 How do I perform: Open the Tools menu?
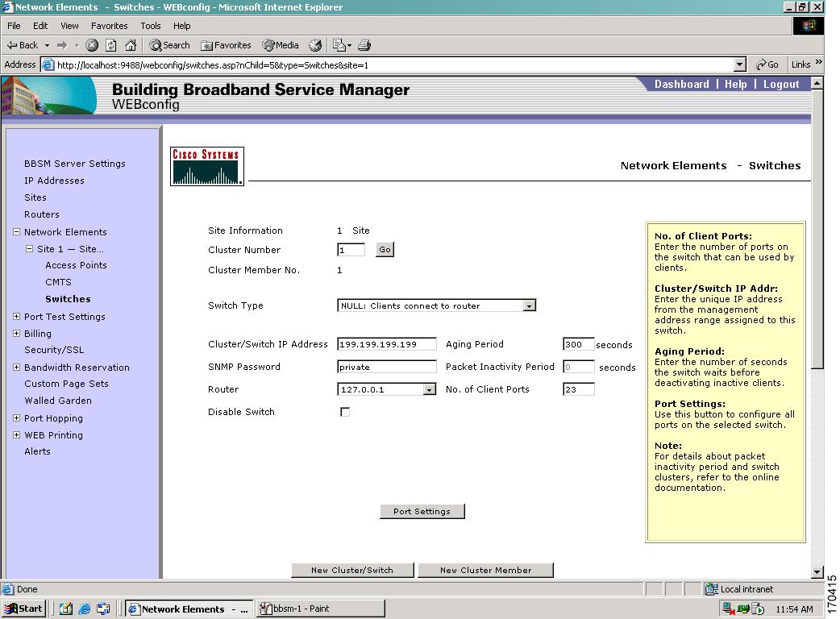click(x=151, y=26)
